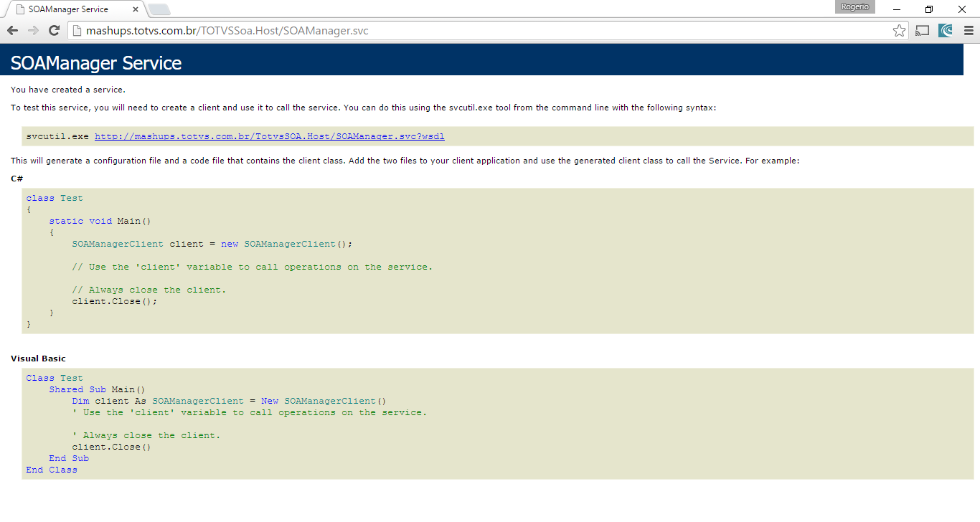Click the 'static void Main()' code line
This screenshot has width=980, height=522.
(x=100, y=221)
